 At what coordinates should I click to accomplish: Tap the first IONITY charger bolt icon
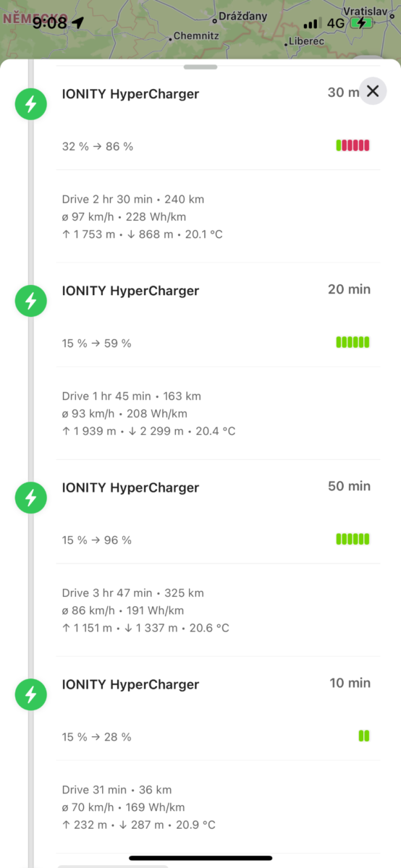click(x=30, y=105)
